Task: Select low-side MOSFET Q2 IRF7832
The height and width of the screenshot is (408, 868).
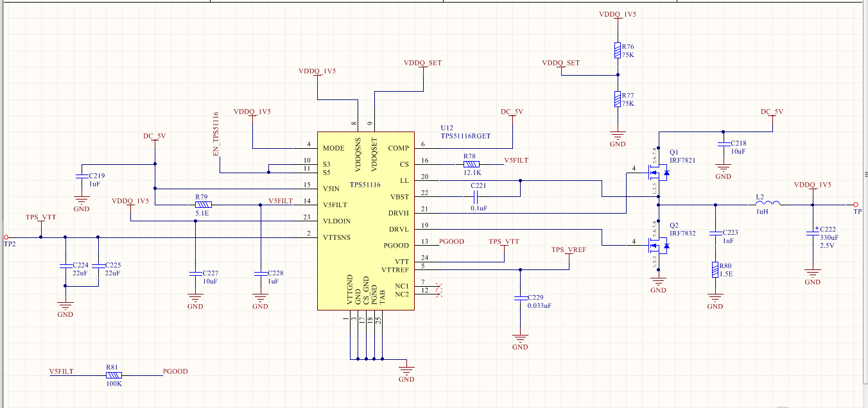Action: 659,245
